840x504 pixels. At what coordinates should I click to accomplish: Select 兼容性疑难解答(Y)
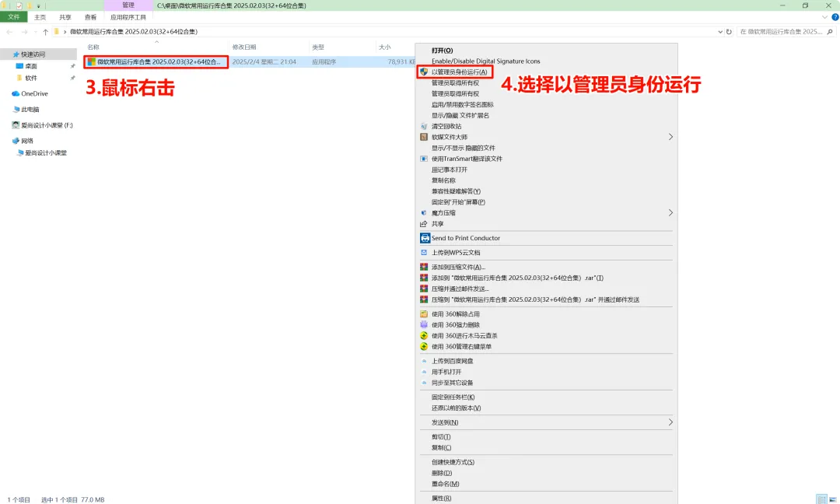[x=456, y=191]
